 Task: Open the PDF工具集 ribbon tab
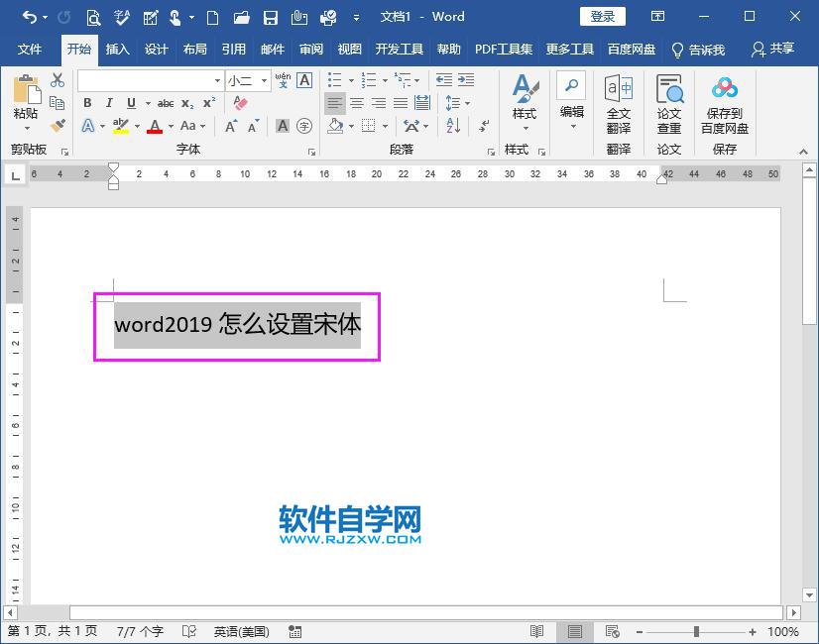click(x=504, y=48)
